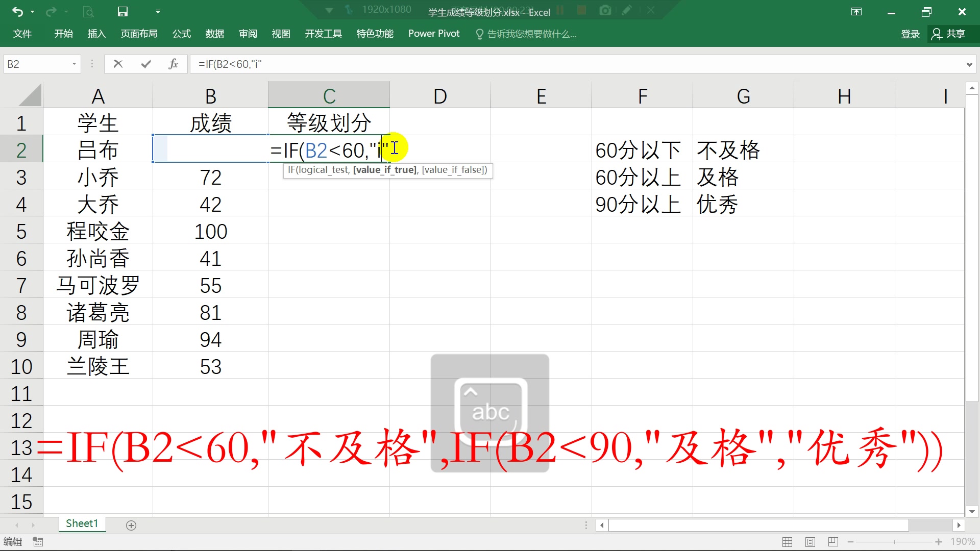The width and height of the screenshot is (980, 551).
Task: Expand the formula bar with chevron
Action: click(969, 65)
